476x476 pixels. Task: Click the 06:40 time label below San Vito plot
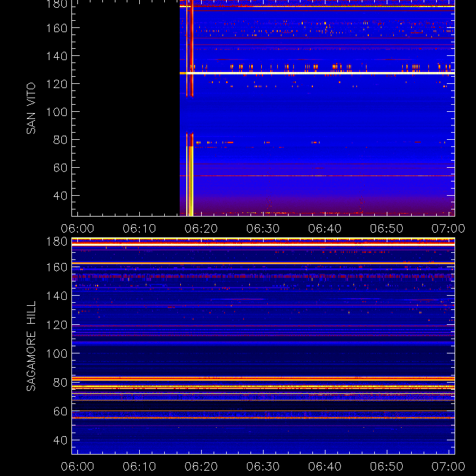(x=325, y=228)
